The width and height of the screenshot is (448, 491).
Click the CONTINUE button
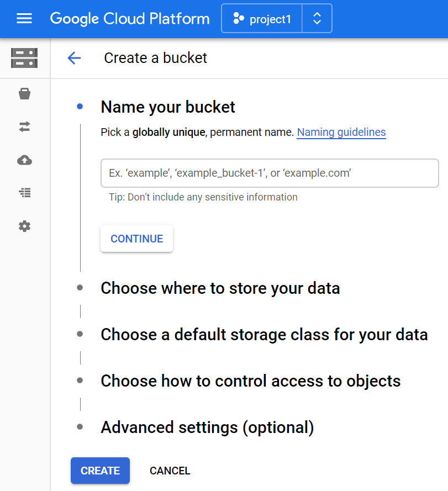pyautogui.click(x=136, y=239)
